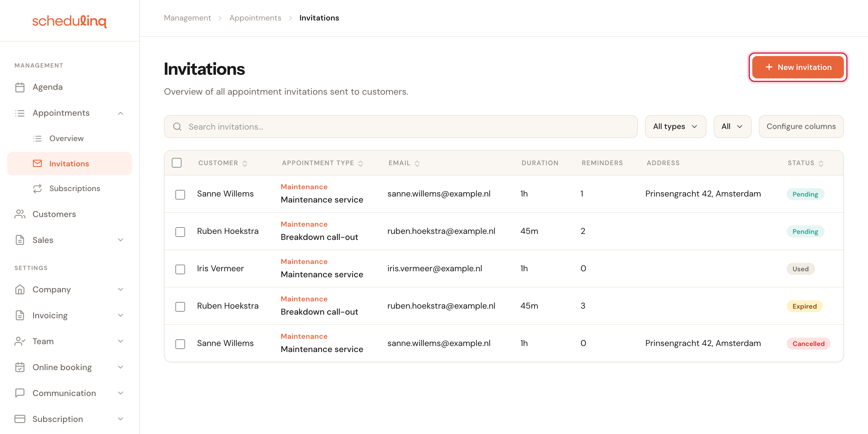Screen dimensions: 868x434
Task: Click the Subscription credit card icon
Action: tap(20, 419)
